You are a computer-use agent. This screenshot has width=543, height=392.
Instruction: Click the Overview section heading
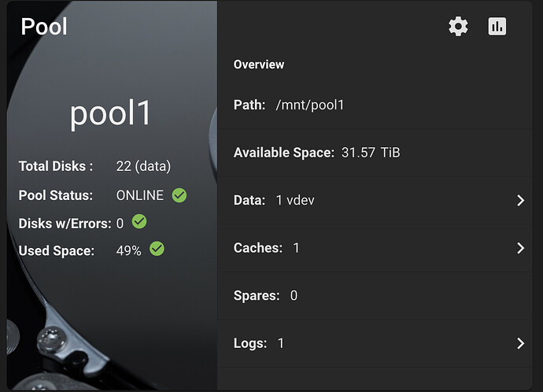pos(259,65)
